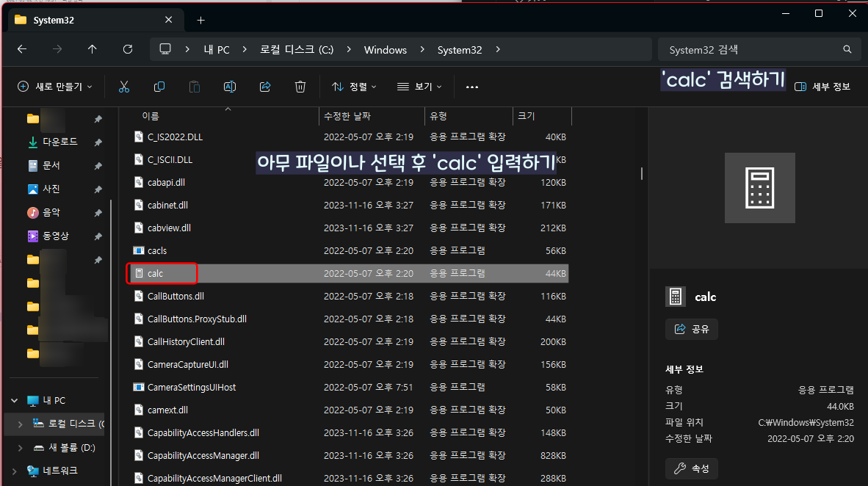The height and width of the screenshot is (486, 868).
Task: Open the three-dot more options menu
Action: (x=471, y=87)
